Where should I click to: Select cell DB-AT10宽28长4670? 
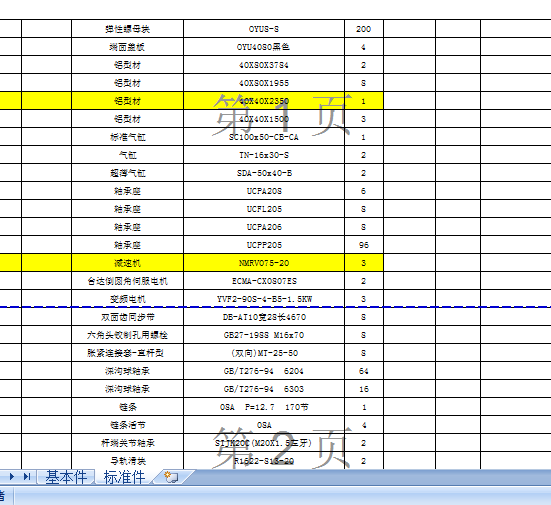point(264,317)
